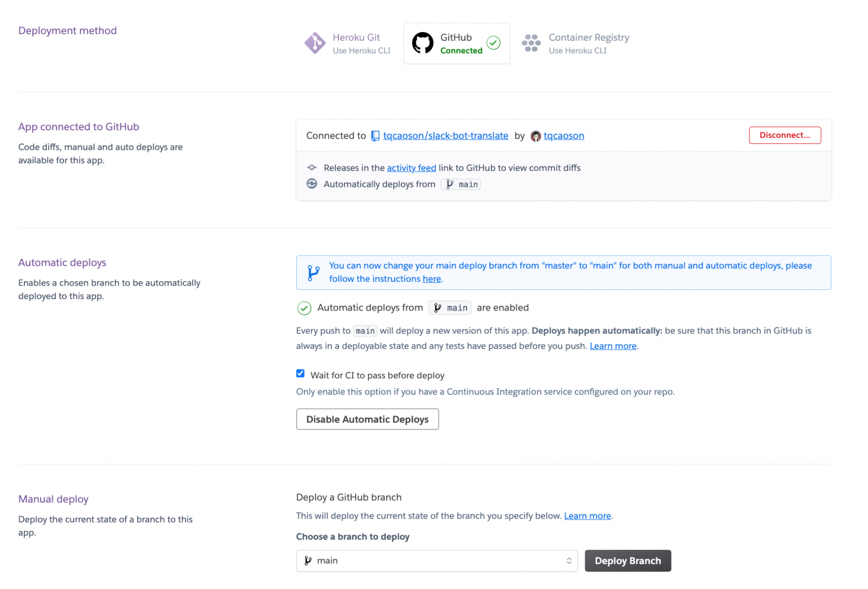Click the purple Heroku Git diamond icon

(315, 43)
